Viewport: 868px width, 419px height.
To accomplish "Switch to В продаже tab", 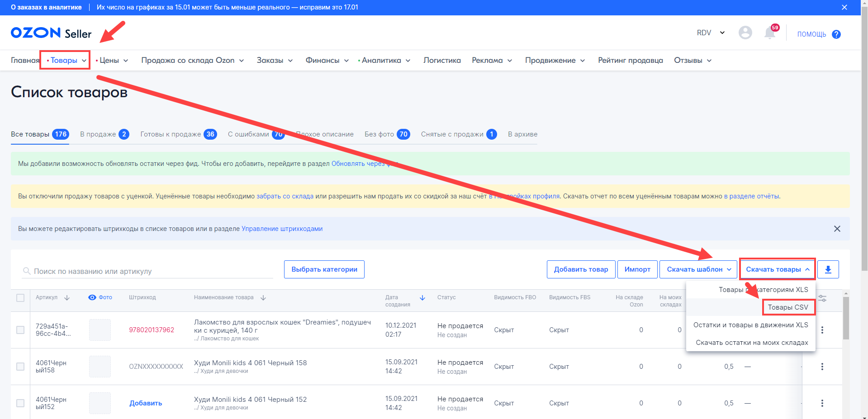I will 104,134.
